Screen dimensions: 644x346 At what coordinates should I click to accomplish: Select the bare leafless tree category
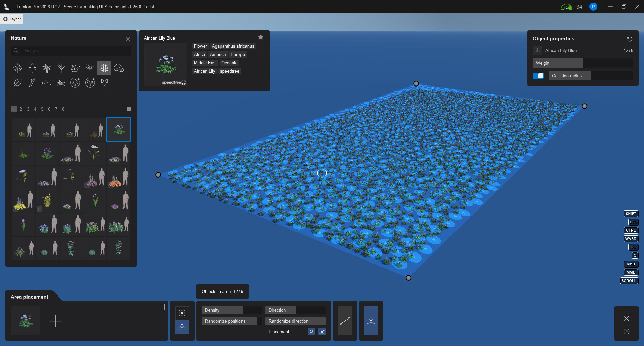61,68
